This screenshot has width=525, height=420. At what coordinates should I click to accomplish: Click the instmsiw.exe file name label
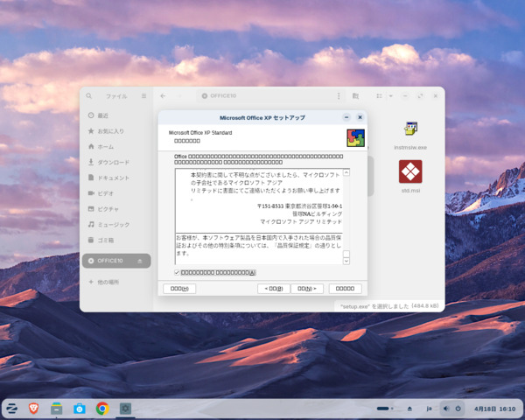(x=410, y=147)
